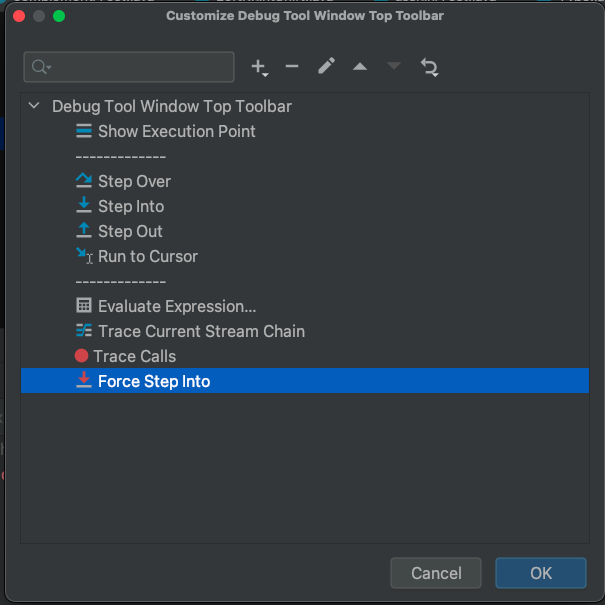Viewport: 605px width, 605px height.
Task: Click the Remove minus icon
Action: tap(292, 66)
